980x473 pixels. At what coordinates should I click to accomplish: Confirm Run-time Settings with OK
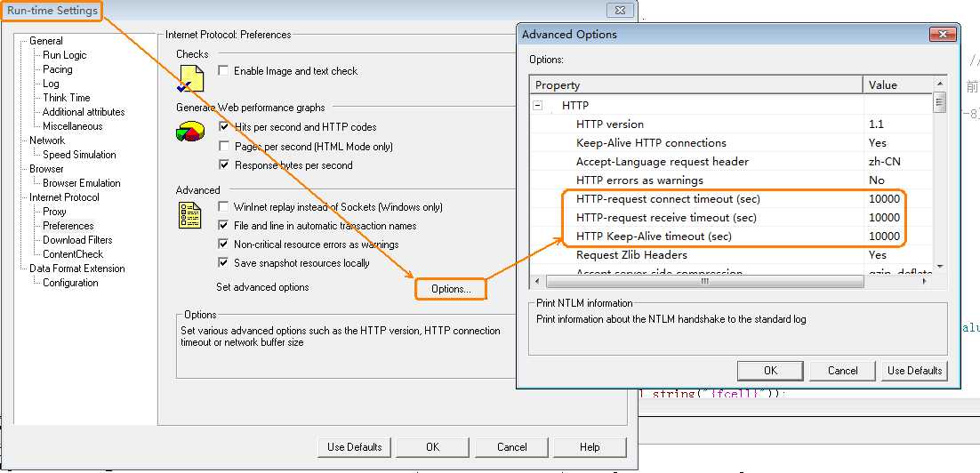(x=432, y=446)
